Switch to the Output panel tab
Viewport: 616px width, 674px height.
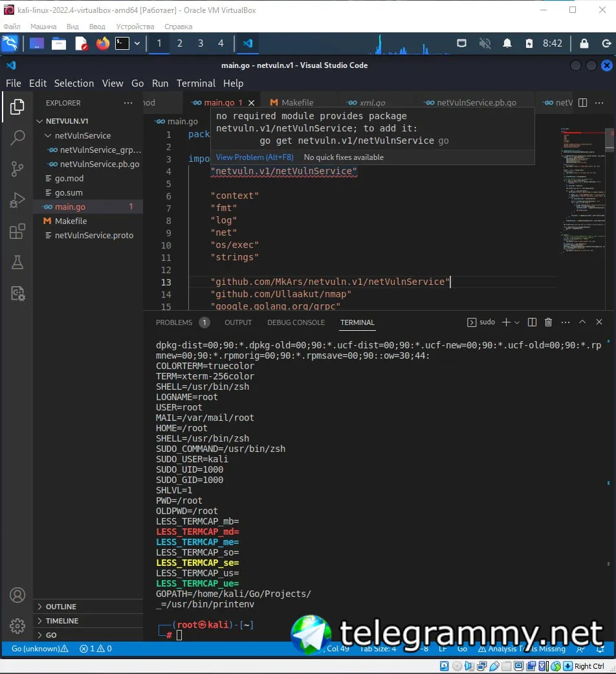pyautogui.click(x=238, y=322)
